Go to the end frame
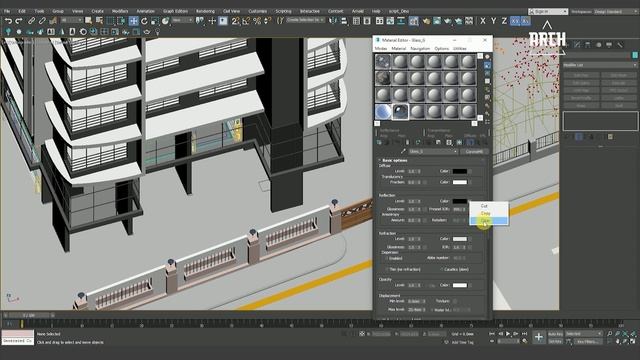Image resolution: width=640 pixels, height=360 pixels. pos(524,334)
